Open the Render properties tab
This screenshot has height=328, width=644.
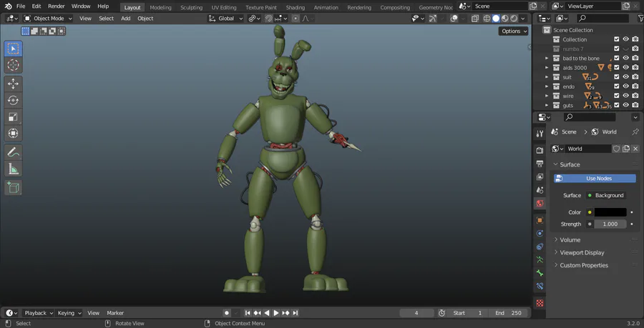click(540, 151)
